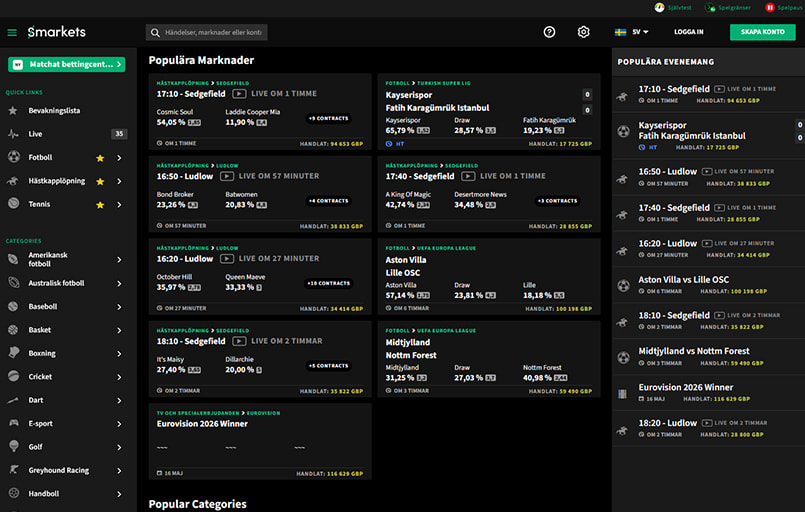Screen dimensions: 805x512
Task: Open the Matchat bettingcent... banner button
Action: click(x=66, y=64)
